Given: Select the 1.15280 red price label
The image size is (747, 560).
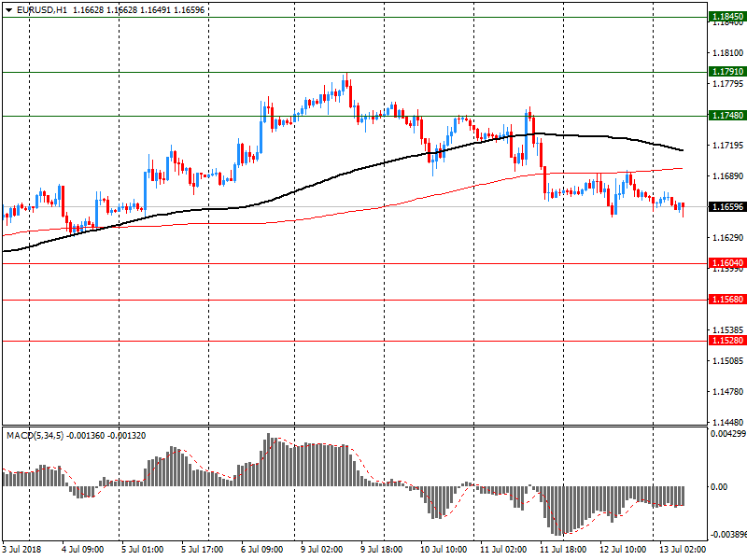Looking at the screenshot, I should pos(726,341).
